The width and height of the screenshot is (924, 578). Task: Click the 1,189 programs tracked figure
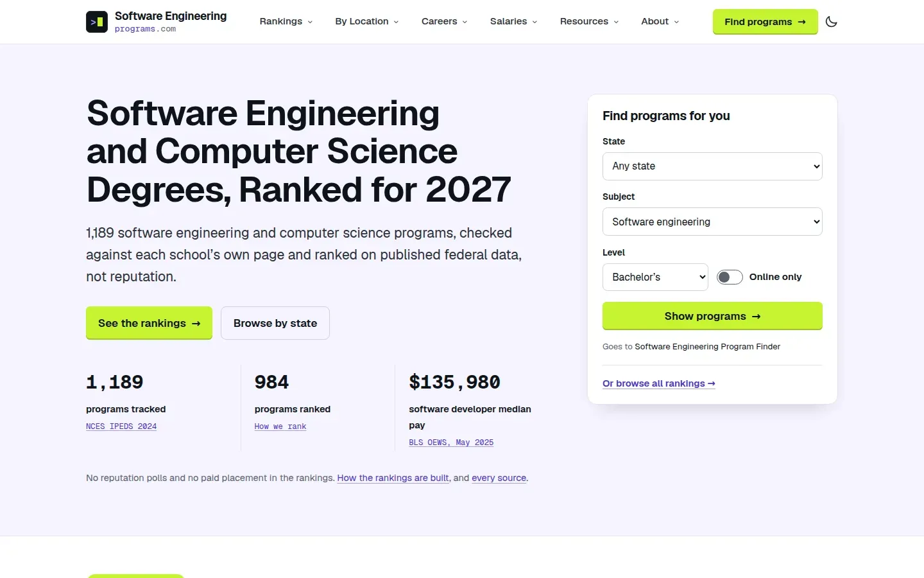(115, 382)
